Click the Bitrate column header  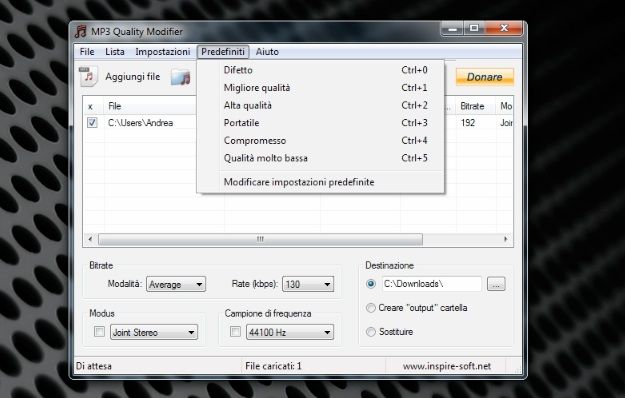(x=475, y=106)
